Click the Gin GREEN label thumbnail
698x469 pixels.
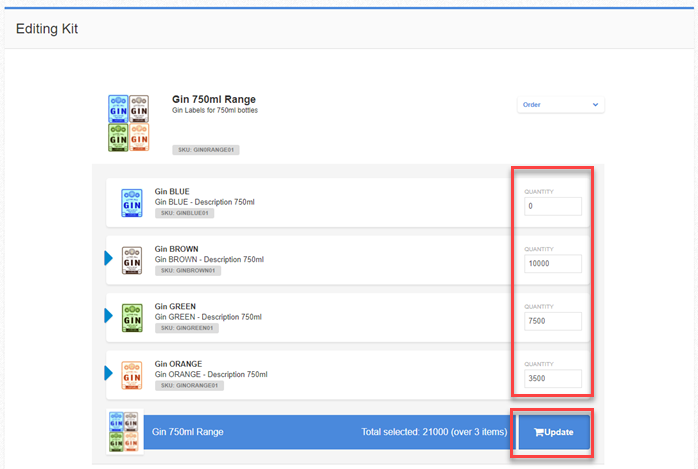click(132, 318)
